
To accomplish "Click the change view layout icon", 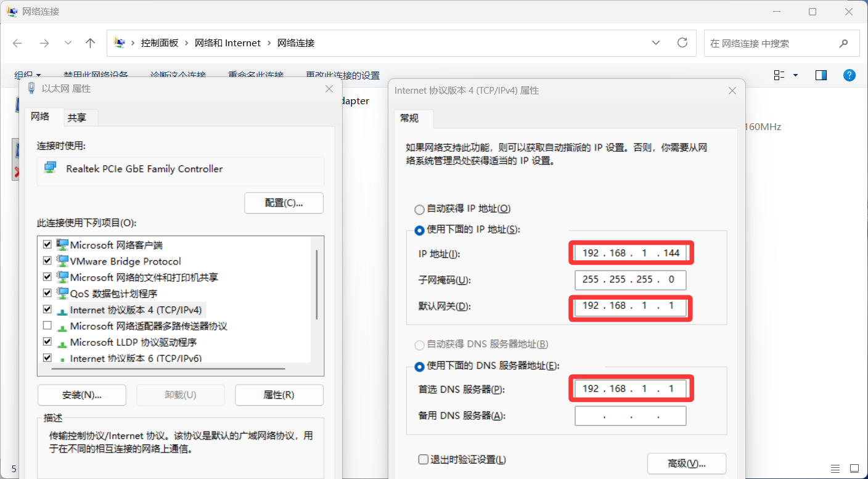I will click(779, 75).
